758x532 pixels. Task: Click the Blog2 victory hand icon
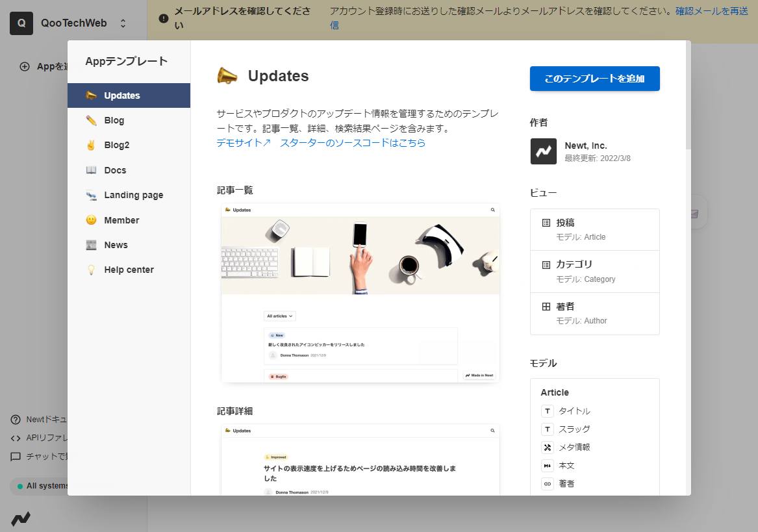pyautogui.click(x=92, y=145)
